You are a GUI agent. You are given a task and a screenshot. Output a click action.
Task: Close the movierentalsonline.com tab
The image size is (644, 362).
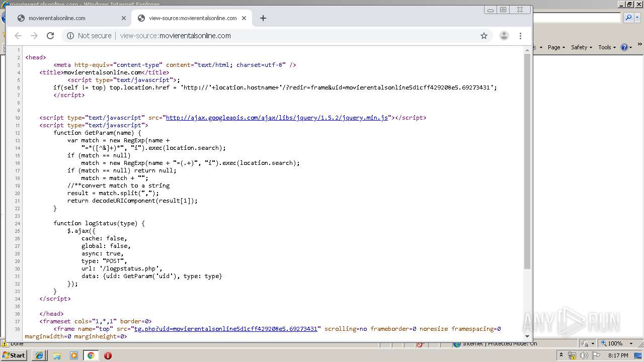click(124, 18)
